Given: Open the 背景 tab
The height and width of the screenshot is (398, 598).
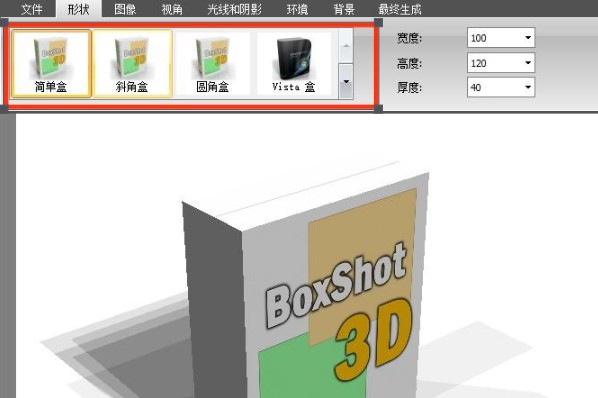Looking at the screenshot, I should [344, 9].
